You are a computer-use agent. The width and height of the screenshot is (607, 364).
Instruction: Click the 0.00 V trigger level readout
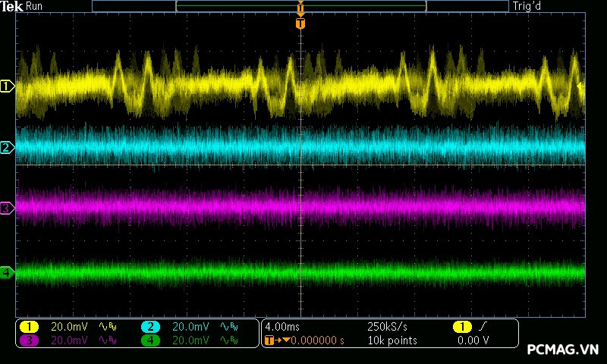[x=473, y=340]
